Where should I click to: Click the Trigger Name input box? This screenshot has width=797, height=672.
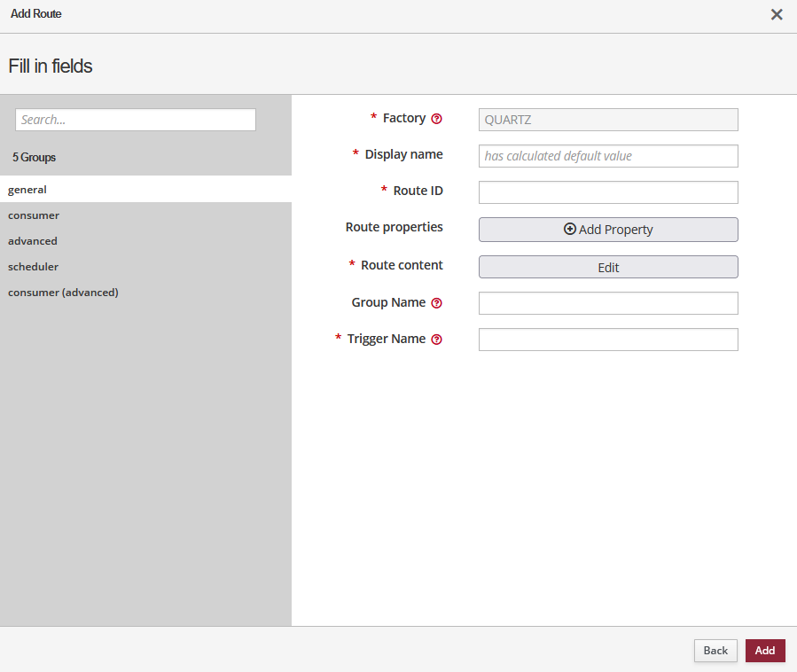tap(608, 340)
